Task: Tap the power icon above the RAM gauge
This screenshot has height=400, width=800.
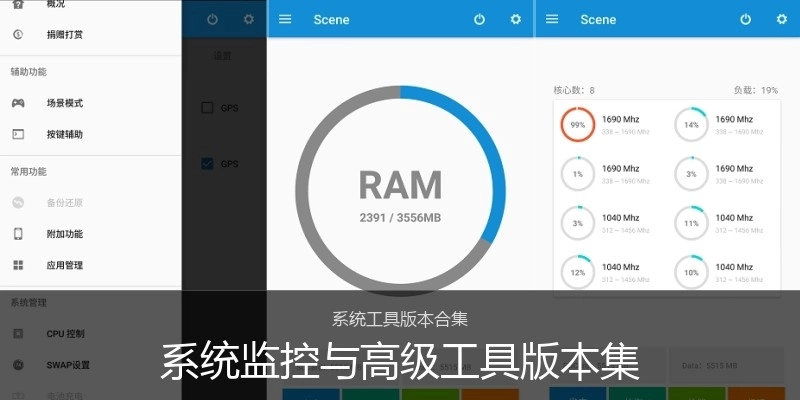Action: click(x=479, y=19)
